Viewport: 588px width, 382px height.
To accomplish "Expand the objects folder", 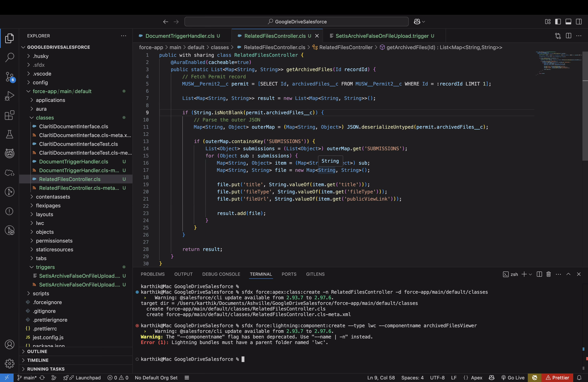I will coord(45,232).
